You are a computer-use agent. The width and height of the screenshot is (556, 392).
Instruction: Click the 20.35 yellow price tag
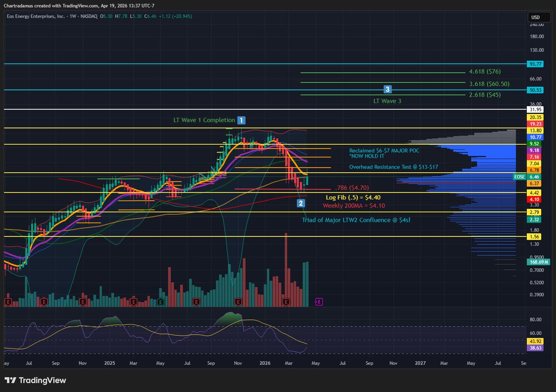coord(536,117)
